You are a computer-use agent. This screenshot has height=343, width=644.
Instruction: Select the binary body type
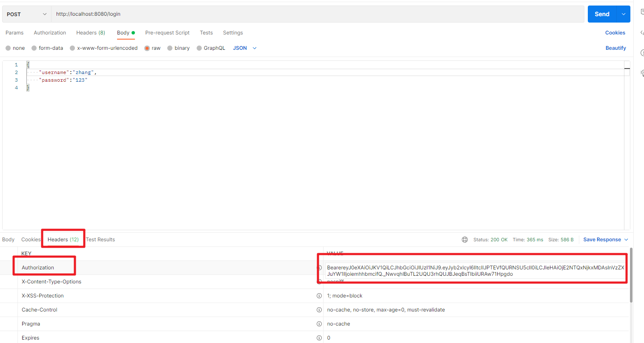[x=179, y=48]
